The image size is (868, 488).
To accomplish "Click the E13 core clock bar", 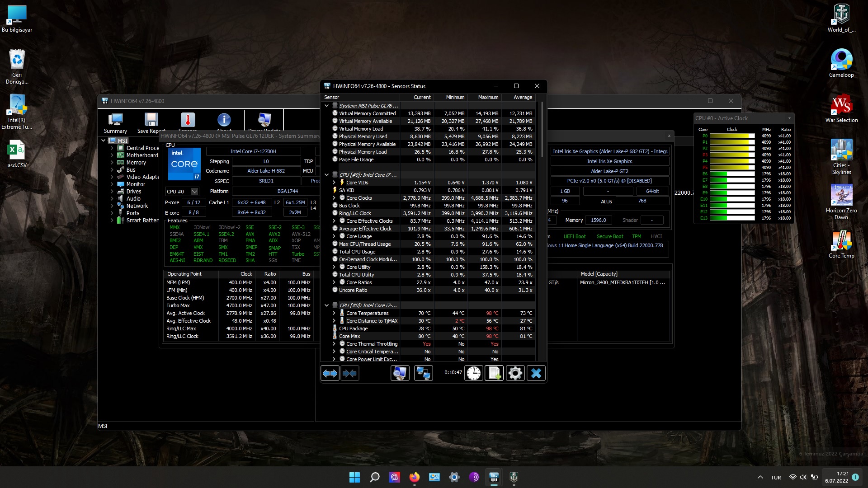I will coord(732,218).
